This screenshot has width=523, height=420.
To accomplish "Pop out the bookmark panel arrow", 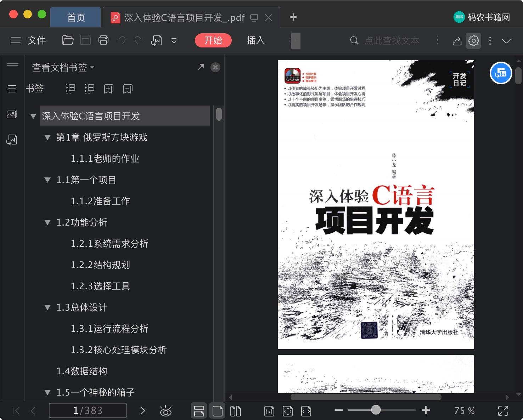I will tap(201, 67).
